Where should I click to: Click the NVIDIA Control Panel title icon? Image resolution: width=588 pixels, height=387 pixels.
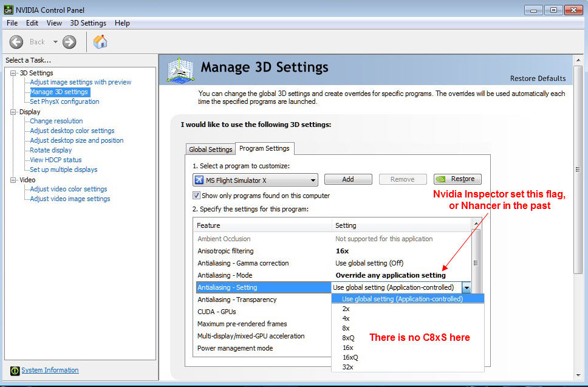[9, 10]
